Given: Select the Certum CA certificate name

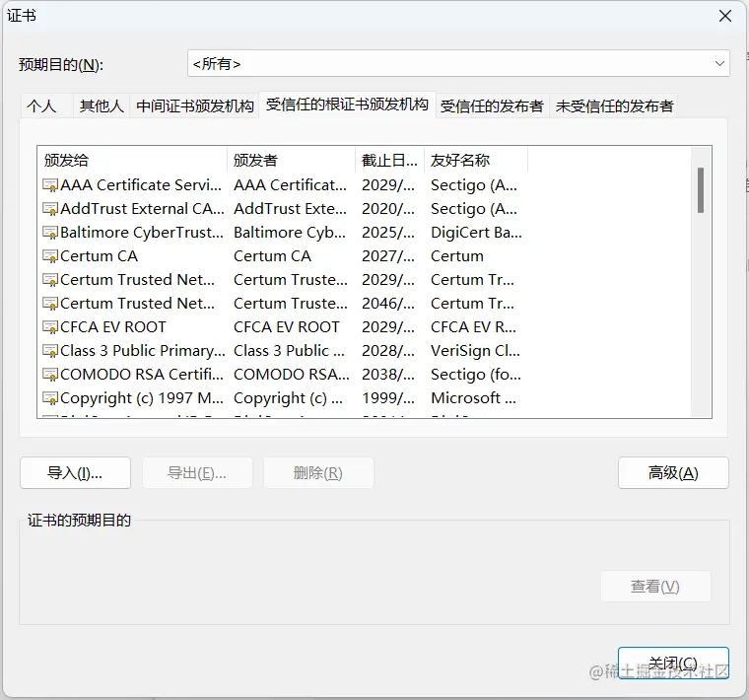Looking at the screenshot, I should coord(99,256).
